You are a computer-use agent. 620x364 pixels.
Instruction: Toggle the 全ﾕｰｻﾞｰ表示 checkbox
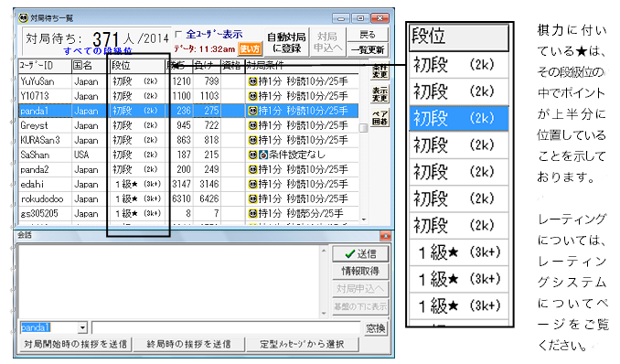178,35
